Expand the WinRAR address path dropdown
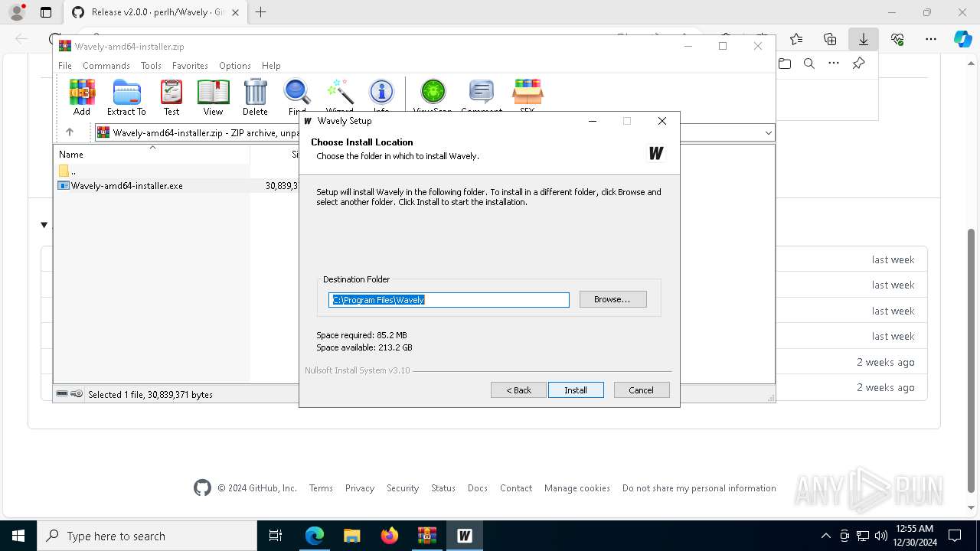The image size is (980, 551). tap(768, 132)
